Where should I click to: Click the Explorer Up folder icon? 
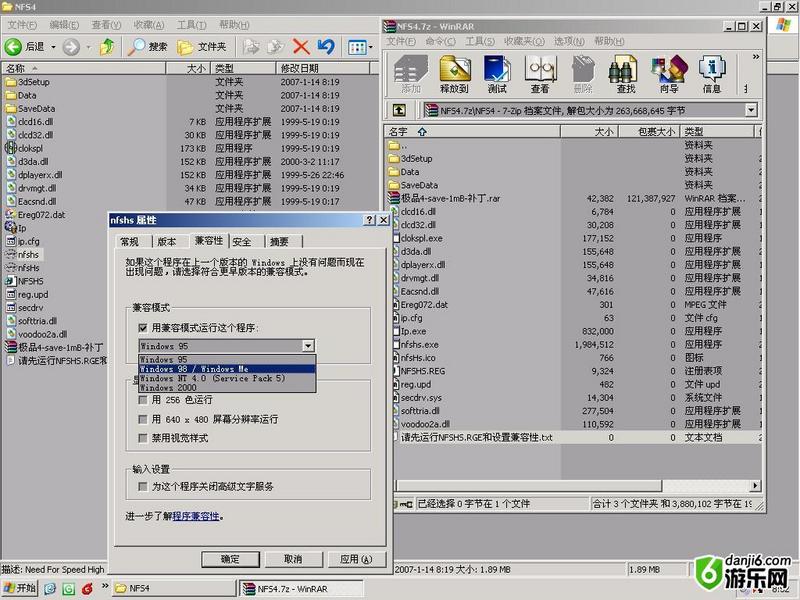pyautogui.click(x=107, y=47)
